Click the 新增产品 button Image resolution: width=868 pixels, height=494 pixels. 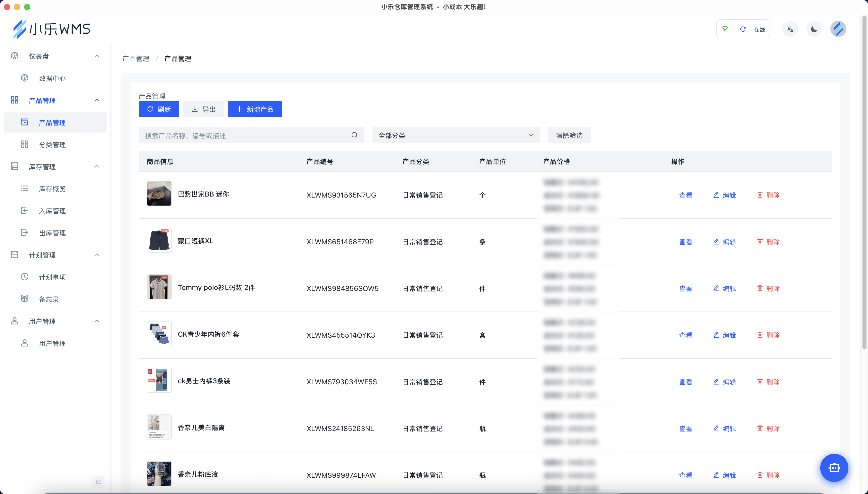pyautogui.click(x=255, y=109)
